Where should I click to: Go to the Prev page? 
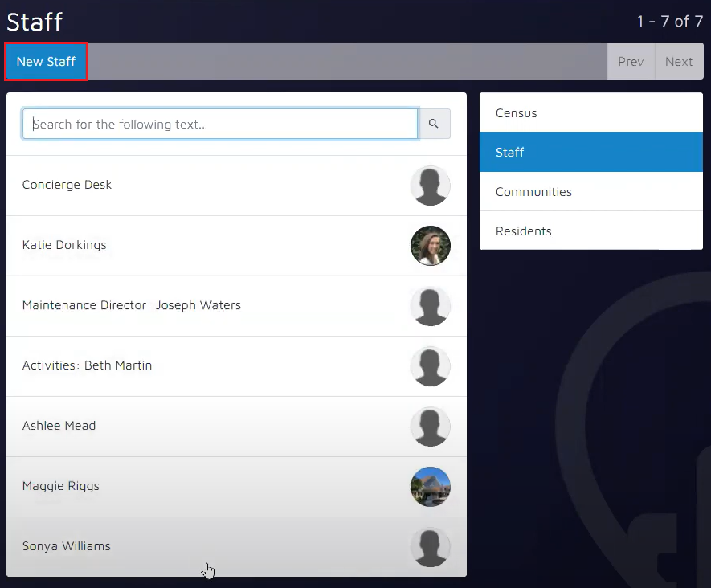pyautogui.click(x=631, y=62)
